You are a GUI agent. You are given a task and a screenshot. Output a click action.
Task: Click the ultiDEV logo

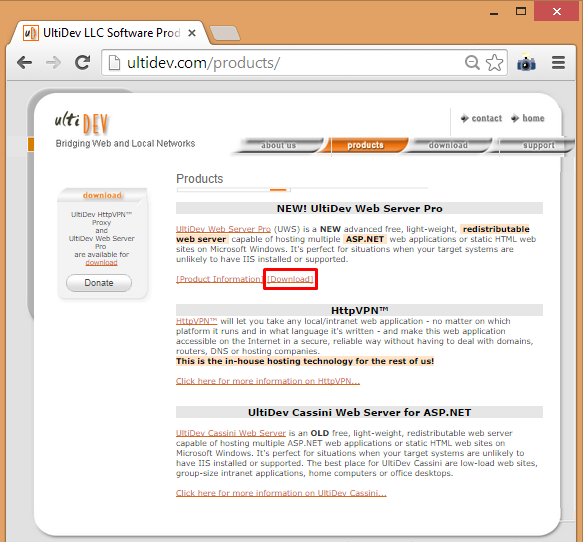click(81, 122)
